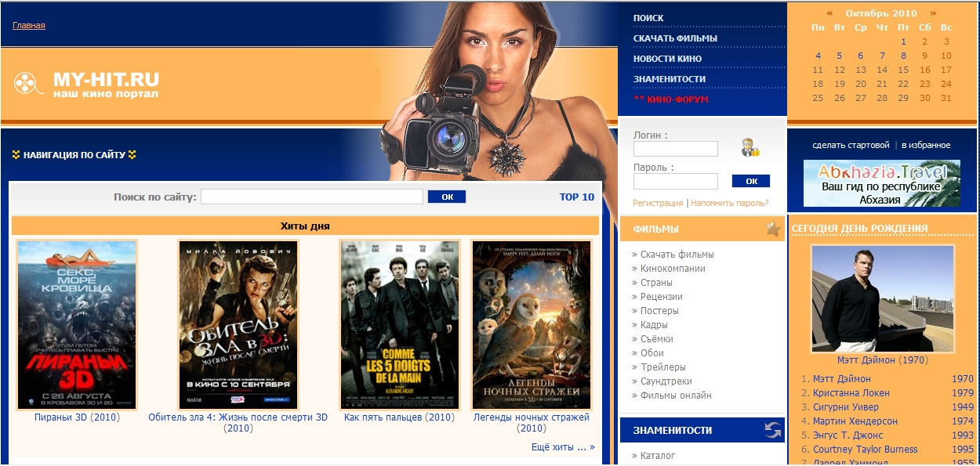Open Постеры sidebar link
This screenshot has width=980, height=466.
659,311
